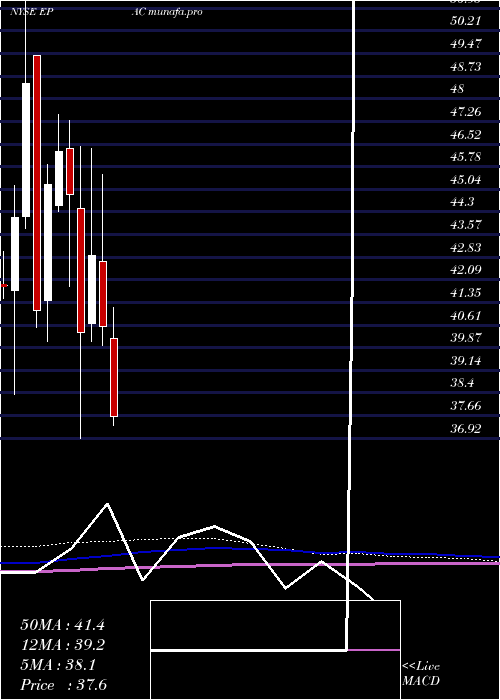Click the 'Price : 37.6' text
The width and height of the screenshot is (500, 700).
coord(63,685)
